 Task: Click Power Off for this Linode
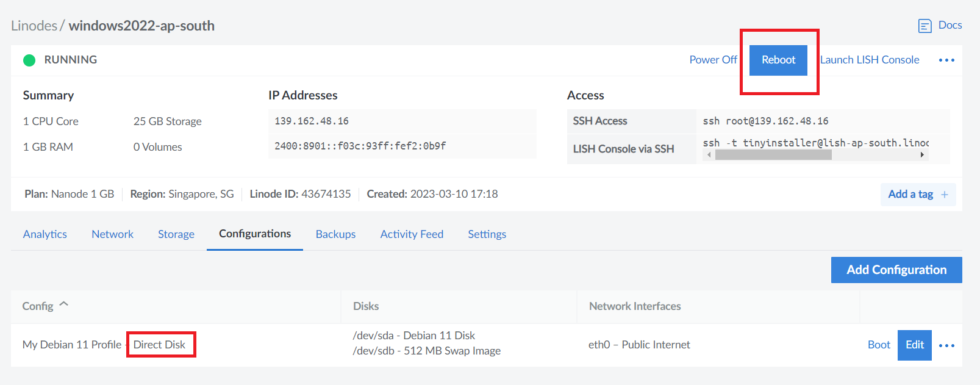point(713,60)
